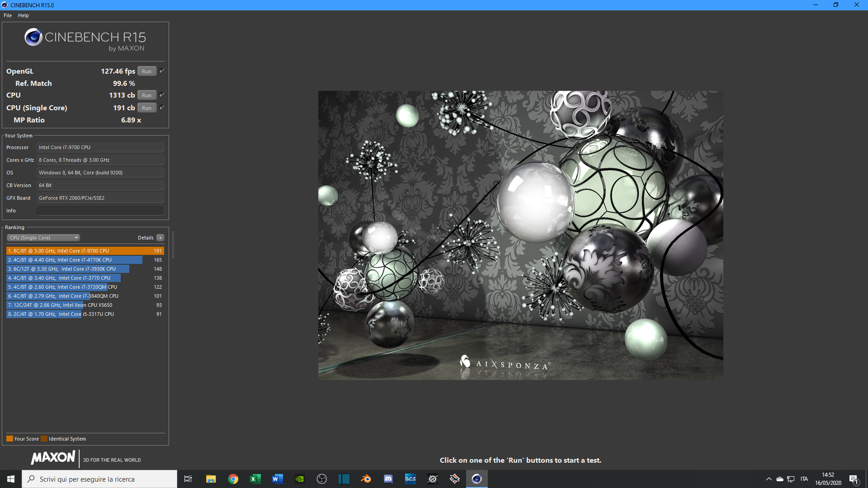Open the DCS app from the taskbar
This screenshot has height=488, width=868.
coord(410,479)
